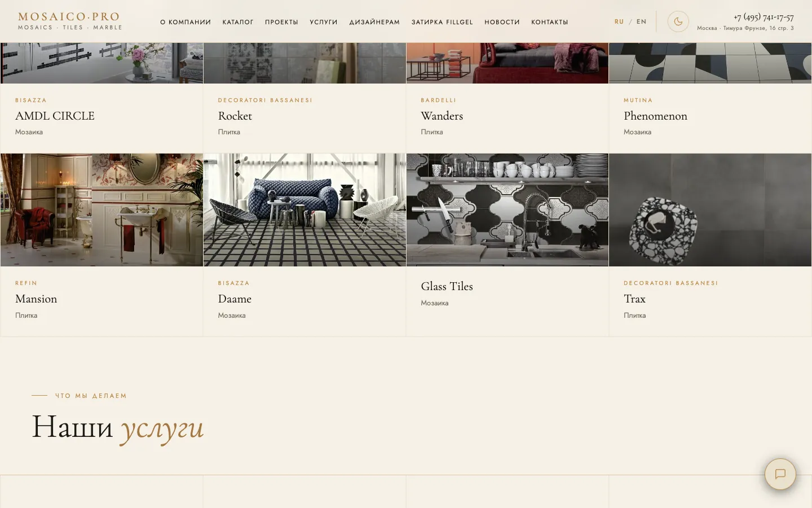Screen dimensions: 812x508
Task: Open the Затирка Fillgel menu item
Action: tap(442, 22)
